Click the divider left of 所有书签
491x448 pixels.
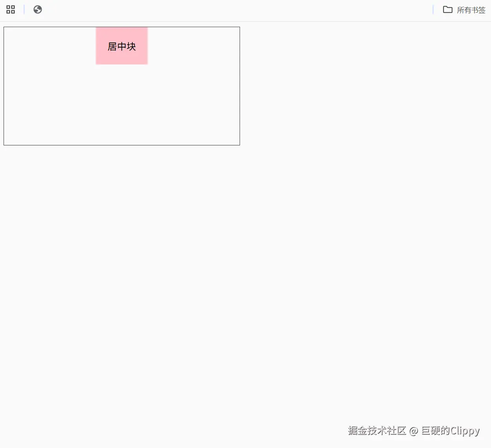click(432, 9)
